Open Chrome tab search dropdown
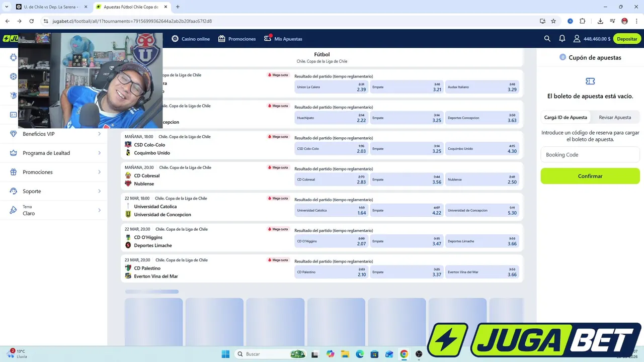Viewport: 644px width, 362px height. click(7, 7)
